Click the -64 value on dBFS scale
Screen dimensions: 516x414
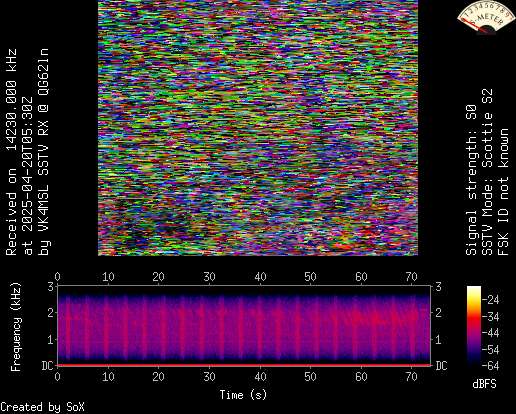tap(491, 366)
